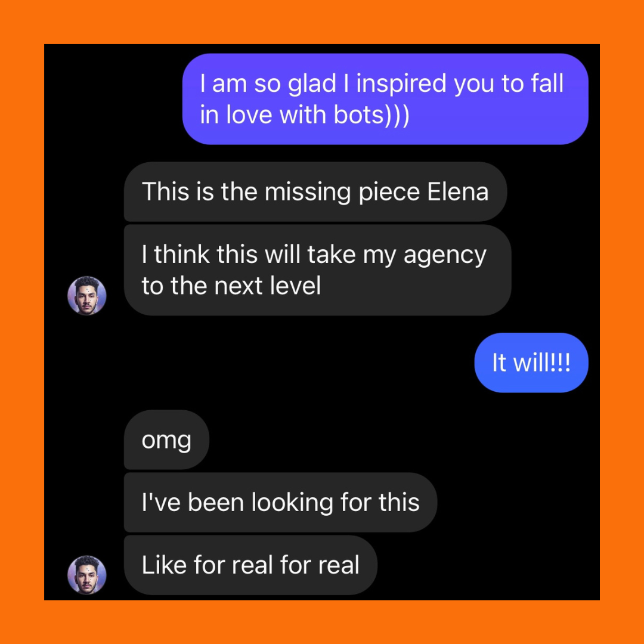The height and width of the screenshot is (644, 644).
Task: Click the word "looking" in the gray bubble
Action: point(292,503)
